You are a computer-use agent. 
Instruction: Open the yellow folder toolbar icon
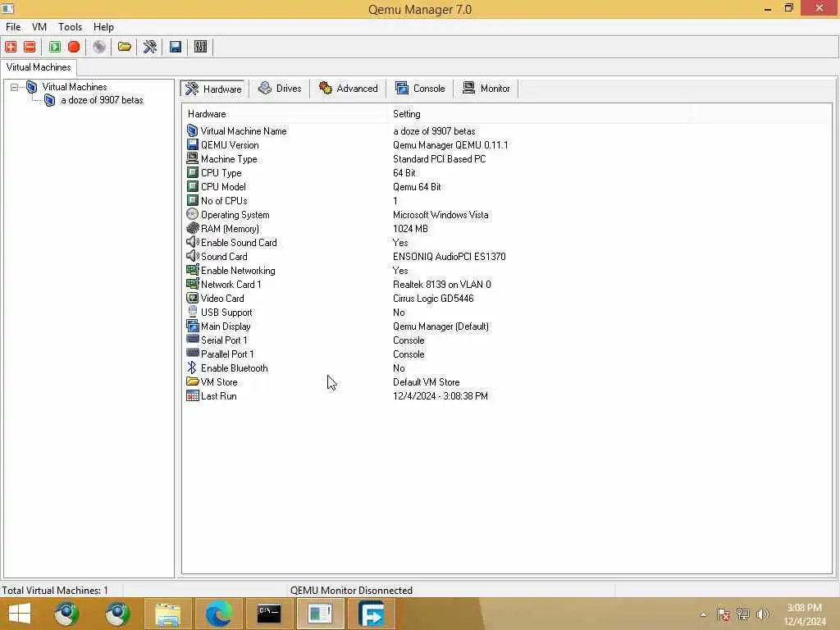click(125, 47)
